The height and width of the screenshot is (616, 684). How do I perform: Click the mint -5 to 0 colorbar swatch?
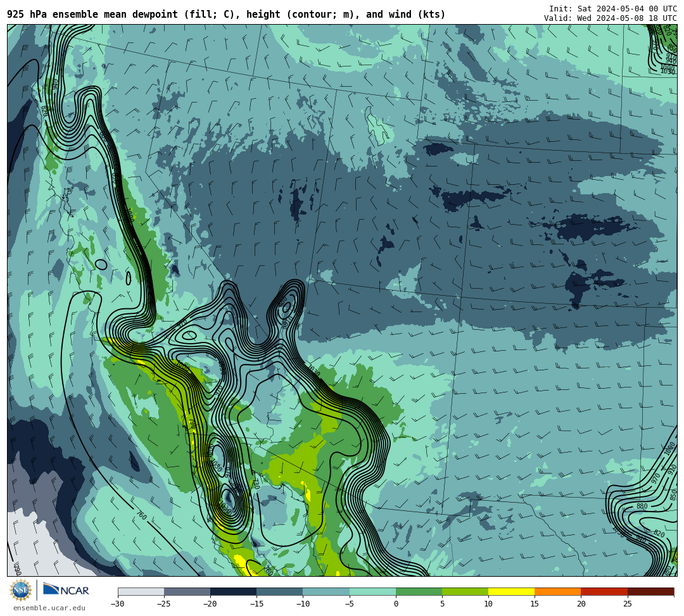(372, 591)
